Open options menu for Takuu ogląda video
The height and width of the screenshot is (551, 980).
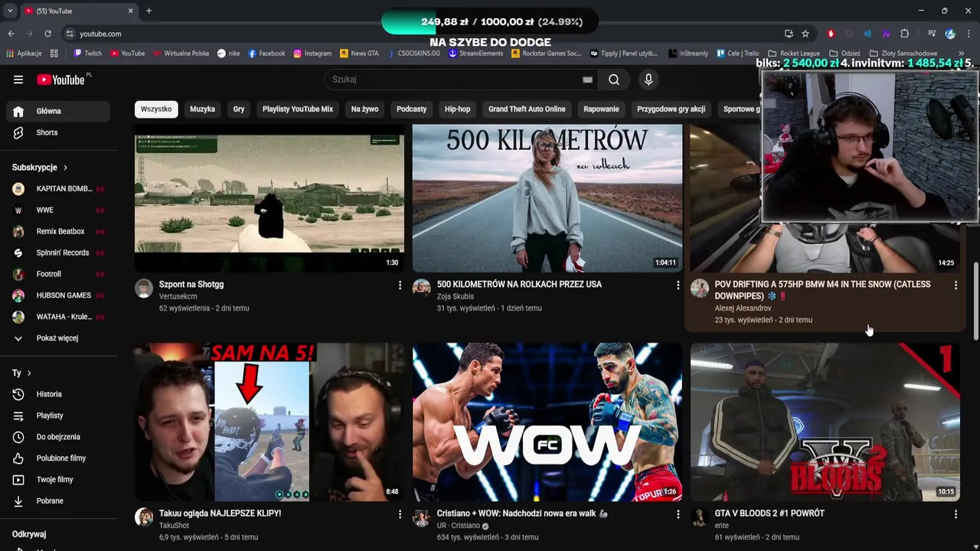(x=400, y=514)
